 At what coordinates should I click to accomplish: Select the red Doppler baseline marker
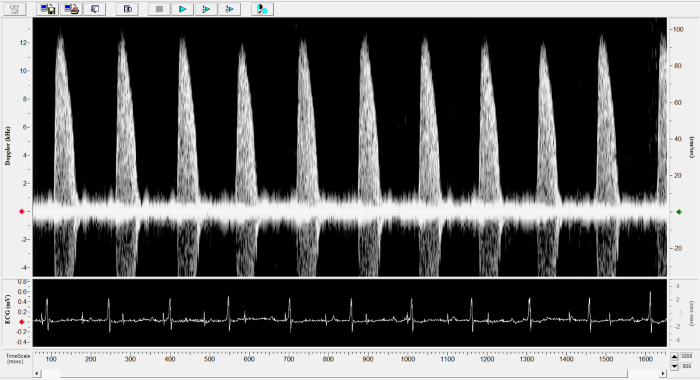click(21, 212)
